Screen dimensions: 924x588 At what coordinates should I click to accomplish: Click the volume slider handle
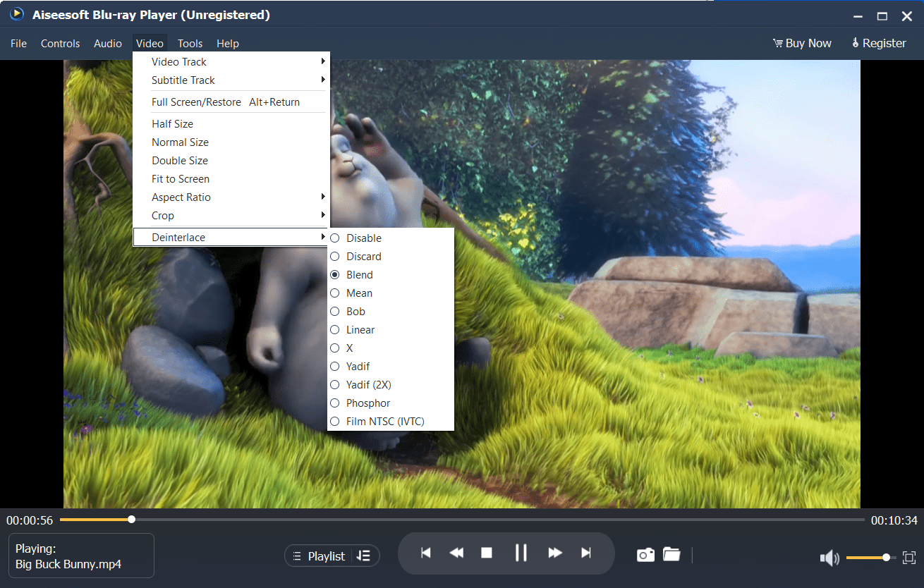pos(886,558)
